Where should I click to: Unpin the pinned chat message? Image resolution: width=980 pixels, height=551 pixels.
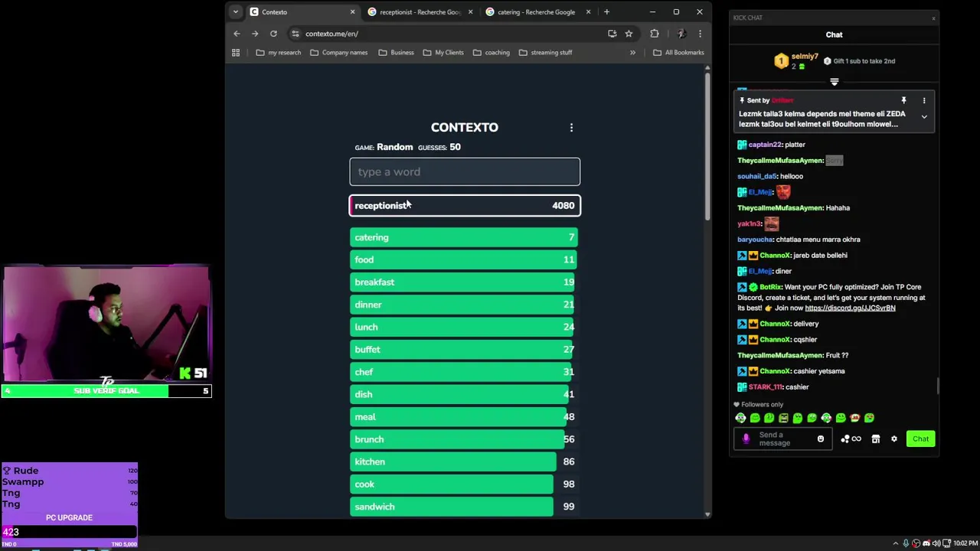pos(903,100)
